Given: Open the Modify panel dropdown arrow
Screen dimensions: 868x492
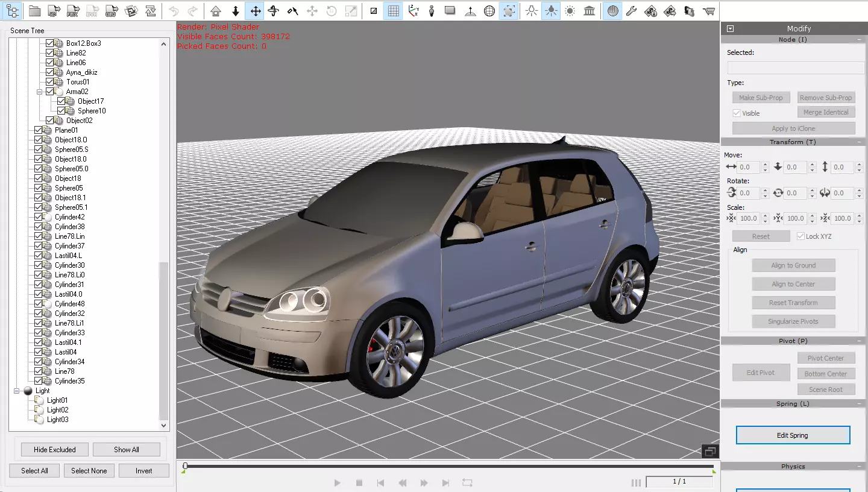Looking at the screenshot, I should (731, 28).
